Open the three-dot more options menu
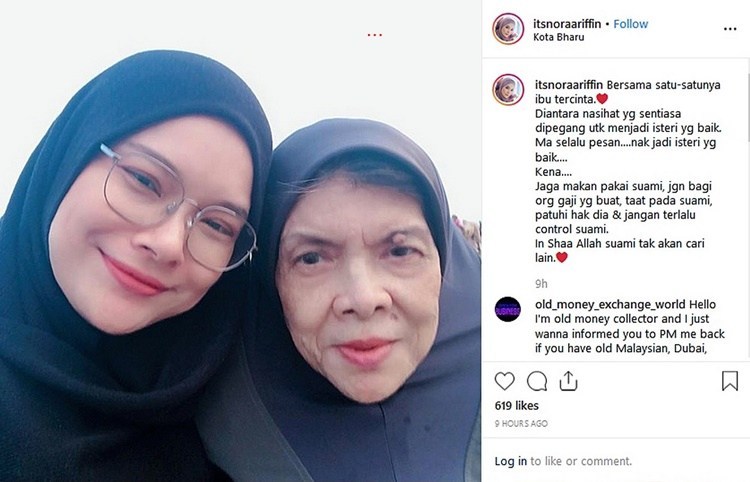Image resolution: width=750 pixels, height=482 pixels. [x=730, y=29]
